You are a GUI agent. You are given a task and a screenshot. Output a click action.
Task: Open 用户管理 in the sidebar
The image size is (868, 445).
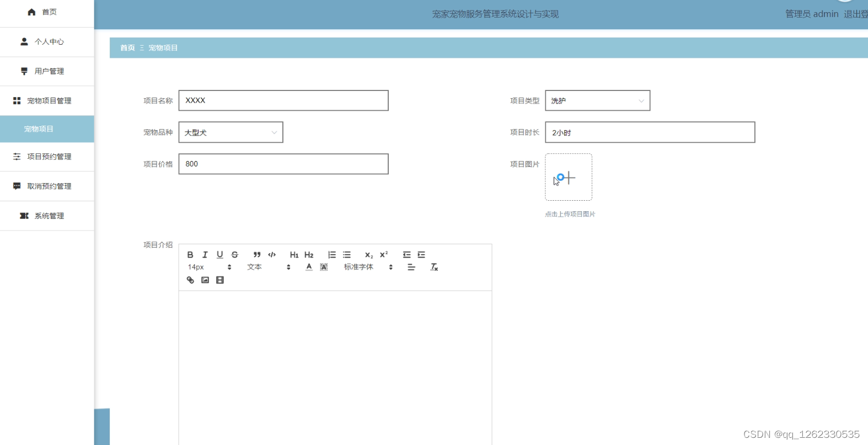(x=47, y=71)
